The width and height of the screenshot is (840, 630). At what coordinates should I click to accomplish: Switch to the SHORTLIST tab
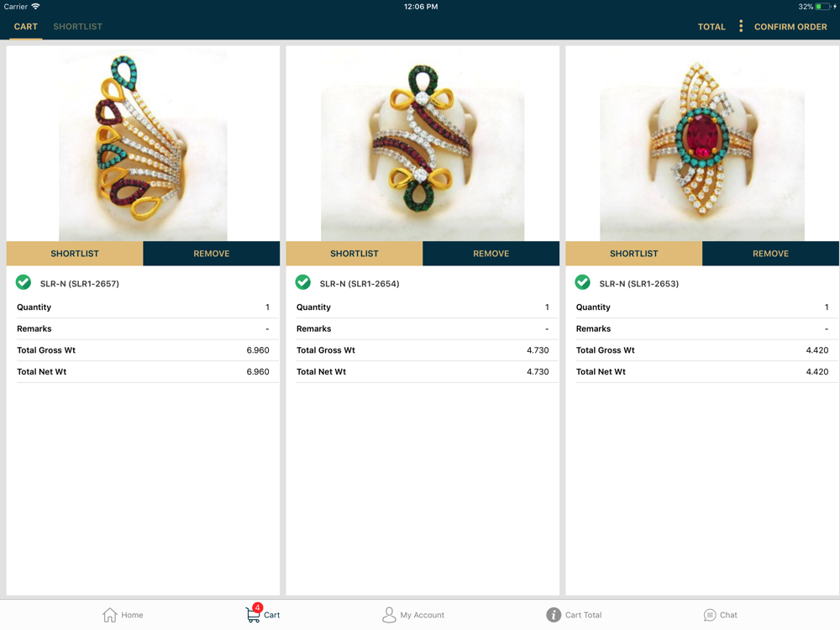click(77, 26)
